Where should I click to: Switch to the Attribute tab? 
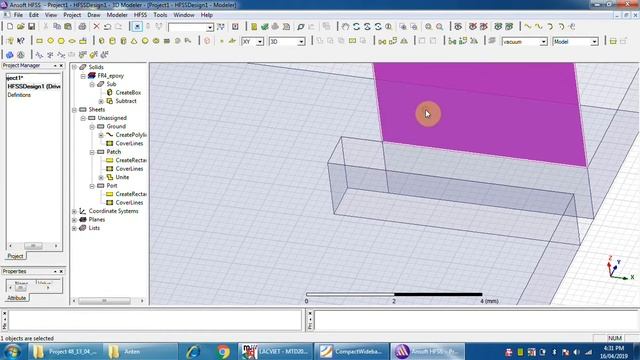click(x=17, y=298)
